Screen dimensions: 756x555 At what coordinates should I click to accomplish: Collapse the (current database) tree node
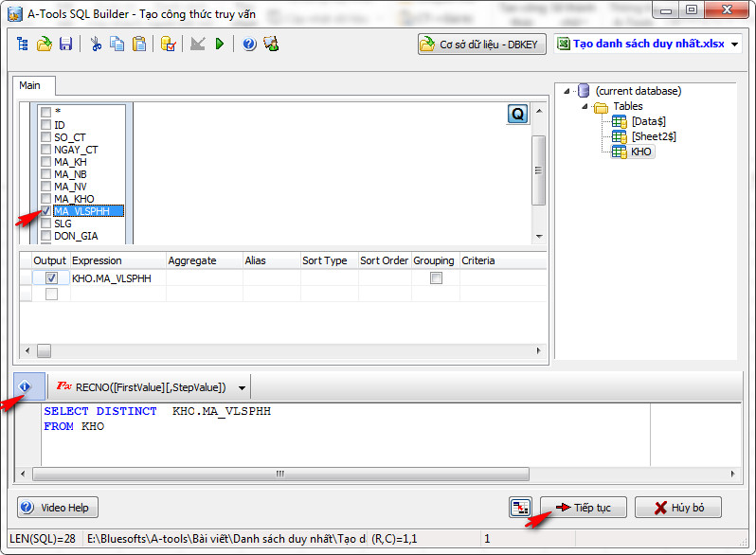coord(567,92)
